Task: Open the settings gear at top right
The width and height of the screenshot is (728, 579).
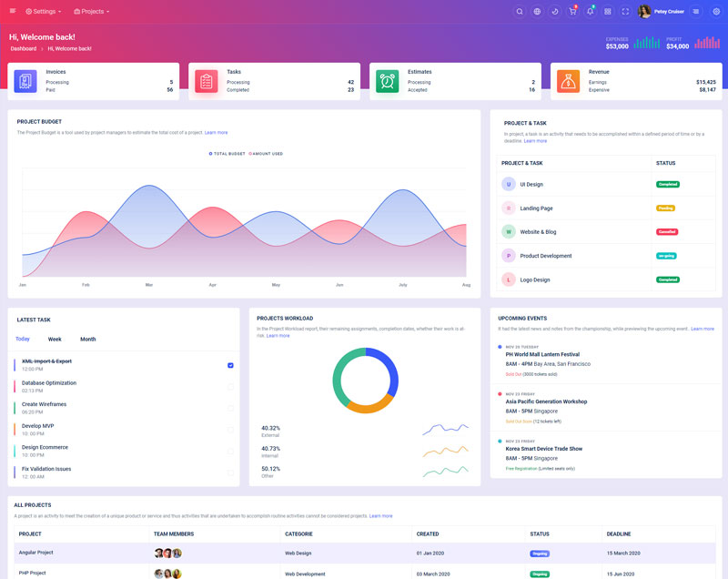Action: 716,11
